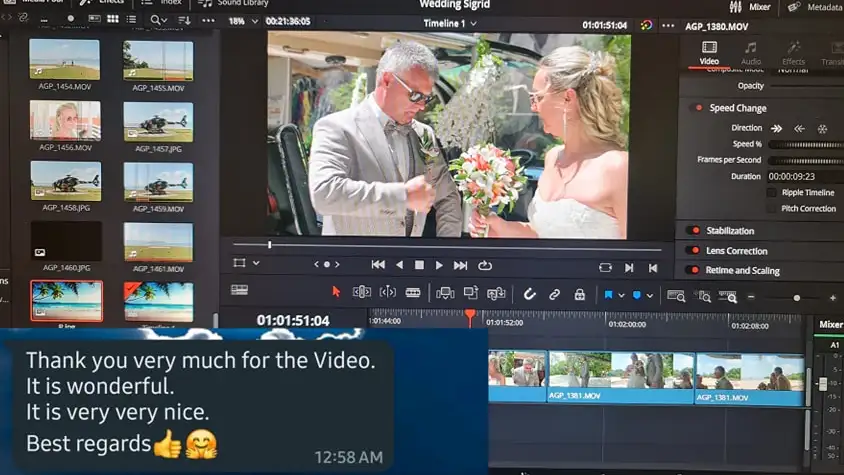Toggle the Speed Change enable switch

point(698,108)
